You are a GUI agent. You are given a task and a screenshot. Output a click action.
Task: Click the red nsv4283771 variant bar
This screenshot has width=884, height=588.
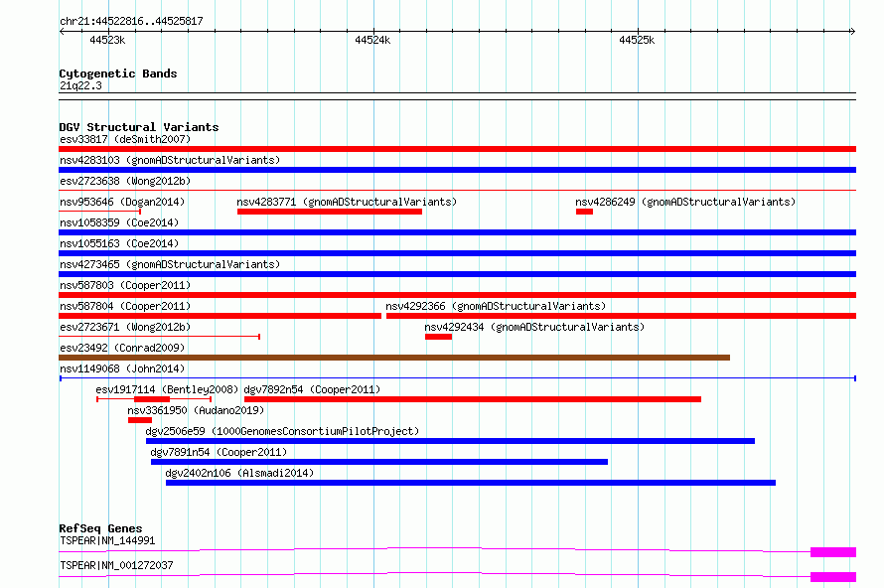point(330,212)
